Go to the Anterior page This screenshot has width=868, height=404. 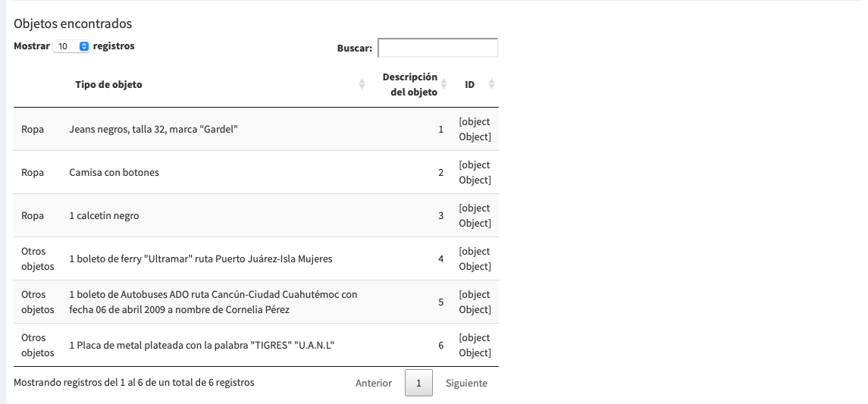(x=373, y=383)
